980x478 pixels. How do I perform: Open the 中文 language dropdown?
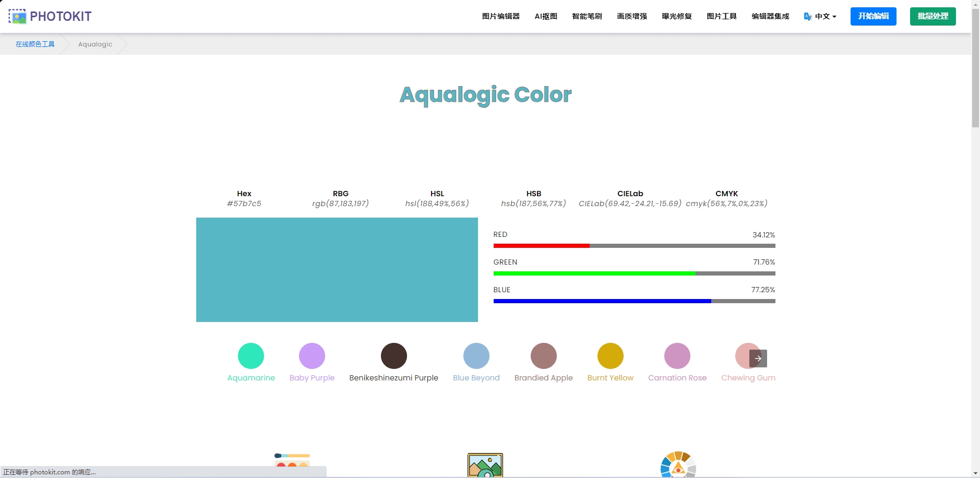(823, 16)
